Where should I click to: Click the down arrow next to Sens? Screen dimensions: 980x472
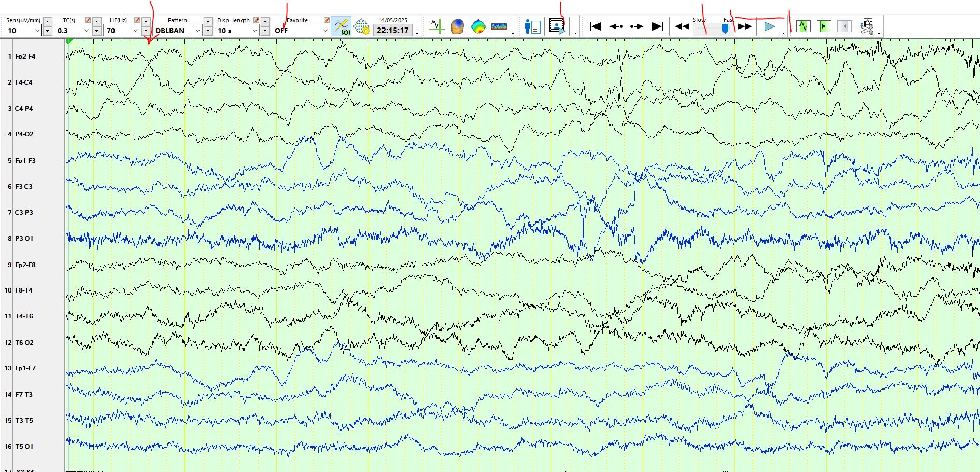[47, 31]
